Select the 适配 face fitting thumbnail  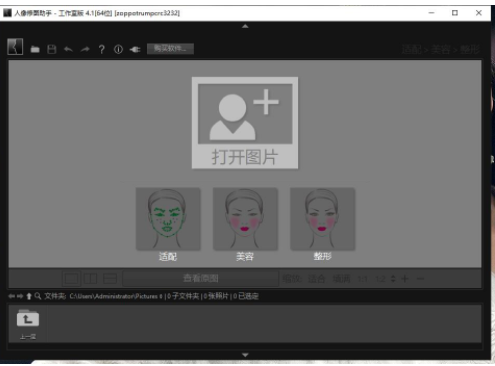(168, 219)
